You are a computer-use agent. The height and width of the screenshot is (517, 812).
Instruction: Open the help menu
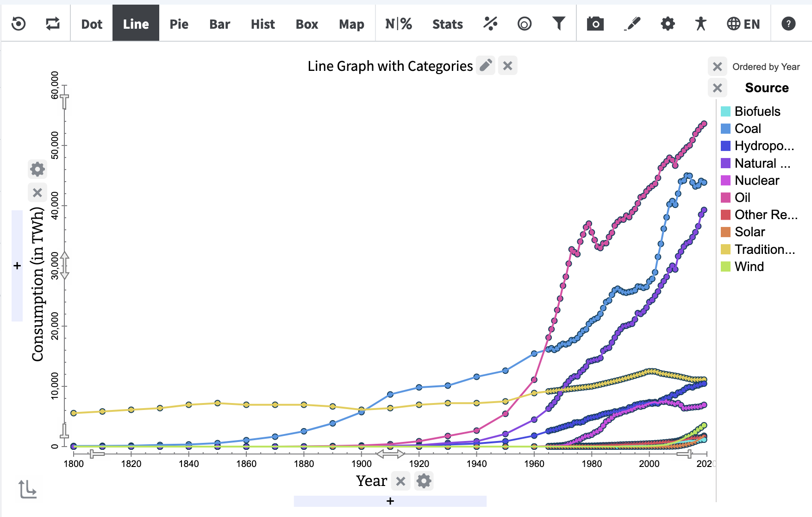tap(787, 24)
